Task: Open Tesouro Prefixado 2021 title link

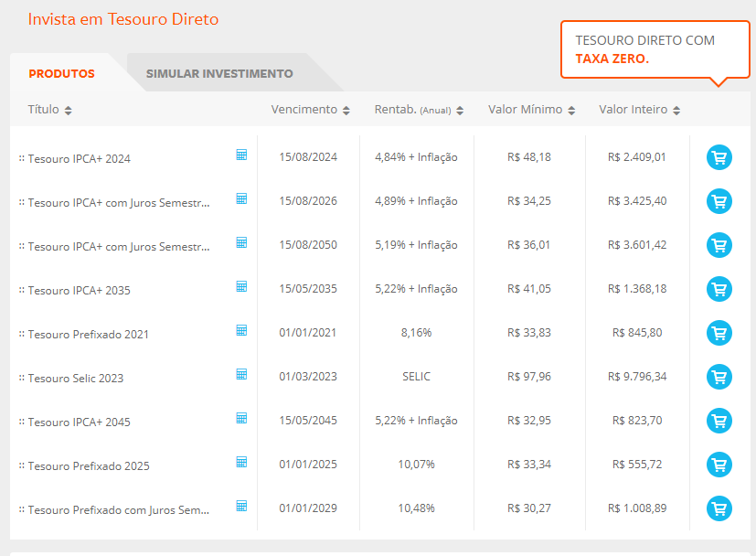Action: (x=88, y=335)
